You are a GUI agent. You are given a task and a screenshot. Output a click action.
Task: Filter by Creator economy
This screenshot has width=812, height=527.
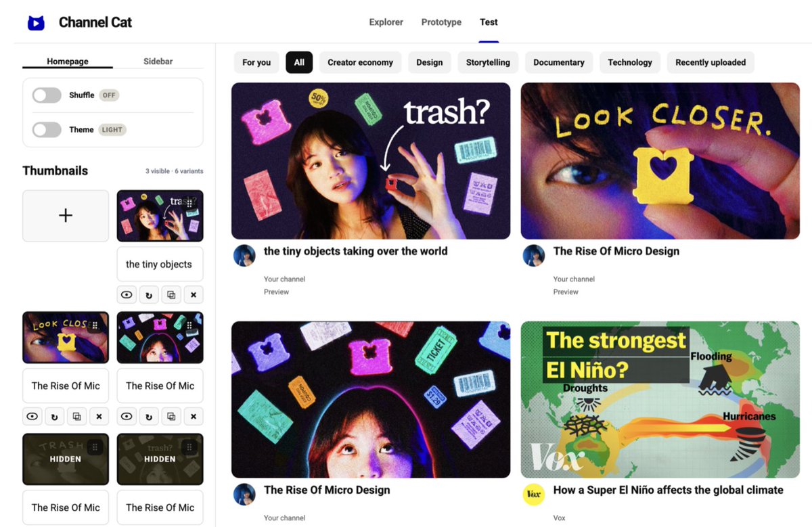[x=360, y=62]
